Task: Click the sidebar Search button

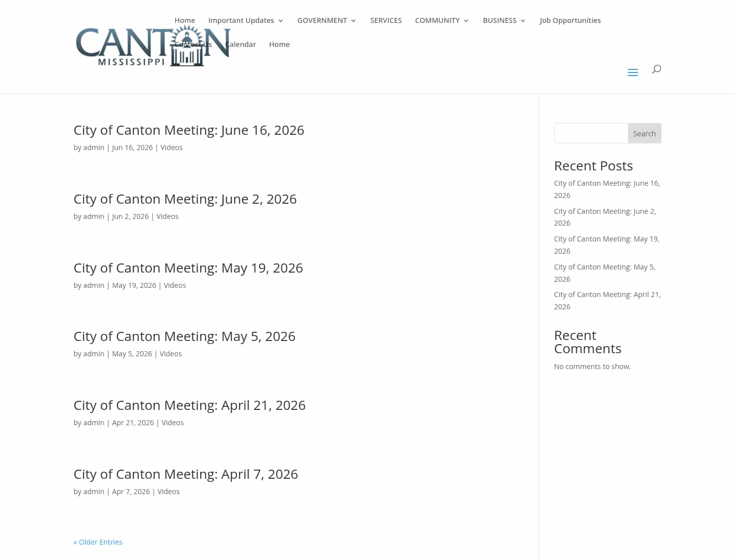Action: [644, 133]
